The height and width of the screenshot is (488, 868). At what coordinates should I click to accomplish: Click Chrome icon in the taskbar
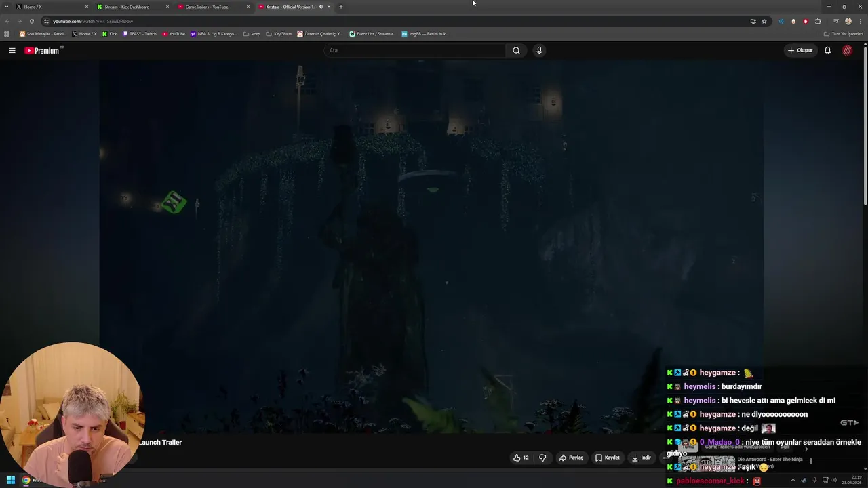pyautogui.click(x=26, y=480)
